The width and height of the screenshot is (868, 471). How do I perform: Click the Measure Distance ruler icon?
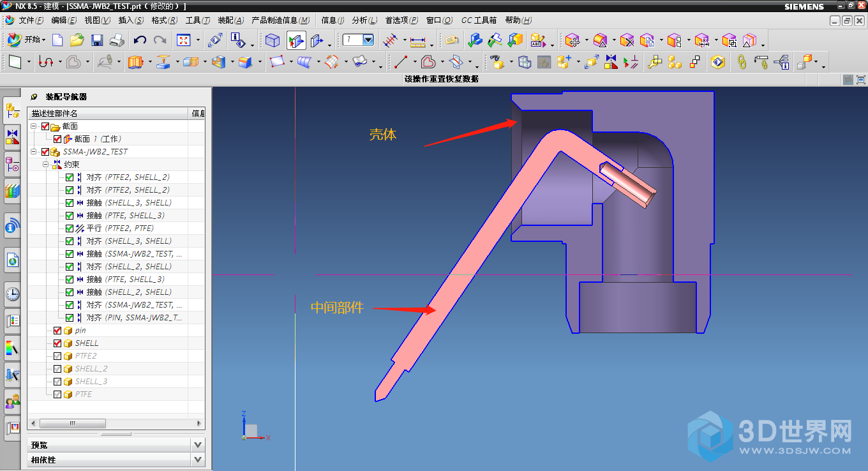pyautogui.click(x=417, y=41)
